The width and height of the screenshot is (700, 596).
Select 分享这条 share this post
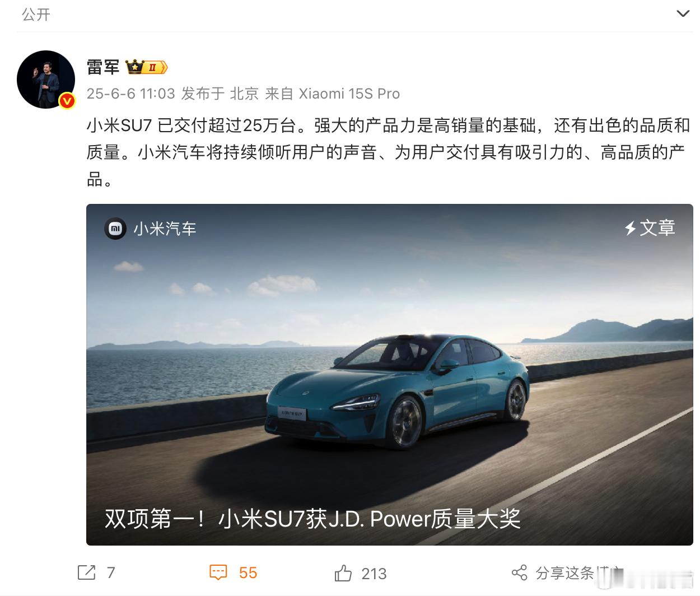point(564,573)
